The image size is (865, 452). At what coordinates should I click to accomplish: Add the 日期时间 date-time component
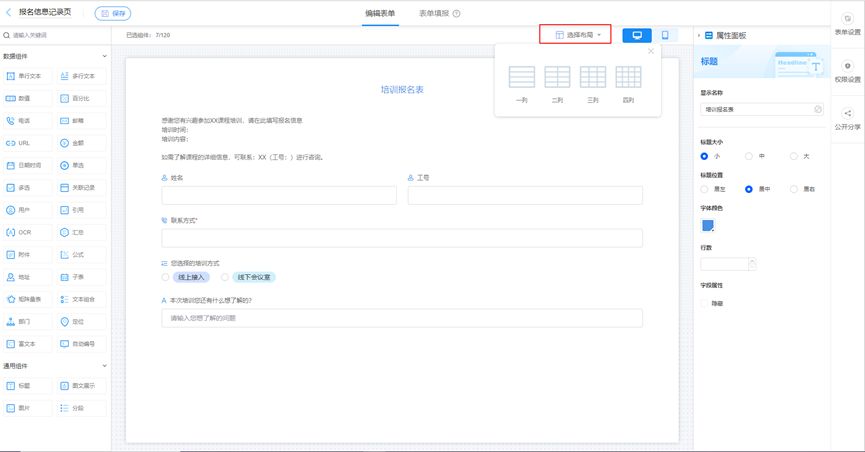coord(26,166)
